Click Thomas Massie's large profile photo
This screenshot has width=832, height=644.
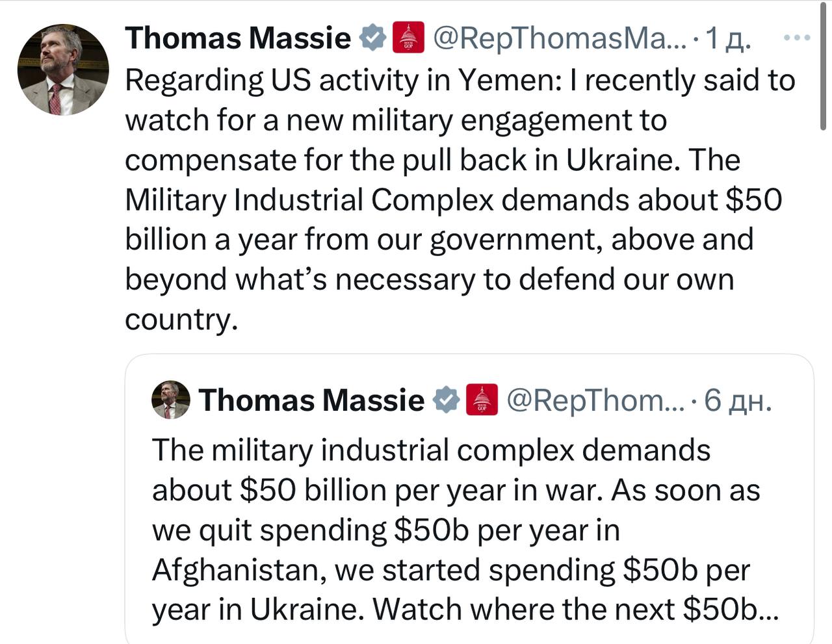tap(63, 70)
